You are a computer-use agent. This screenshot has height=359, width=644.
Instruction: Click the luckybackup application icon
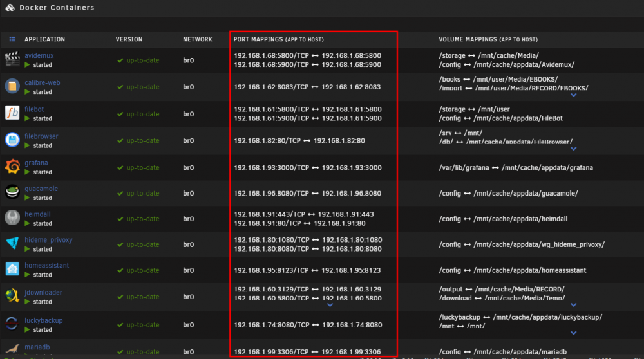(x=12, y=324)
